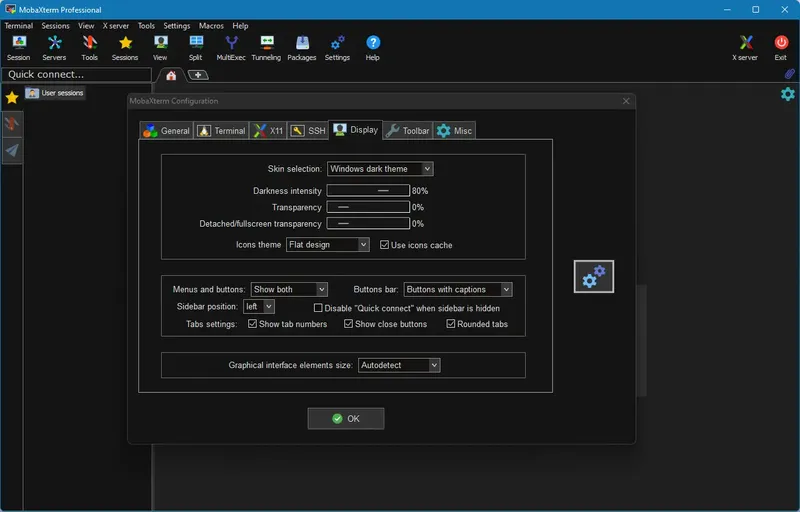Image resolution: width=800 pixels, height=512 pixels.
Task: Switch to the Terminal config tab
Action: point(221,131)
